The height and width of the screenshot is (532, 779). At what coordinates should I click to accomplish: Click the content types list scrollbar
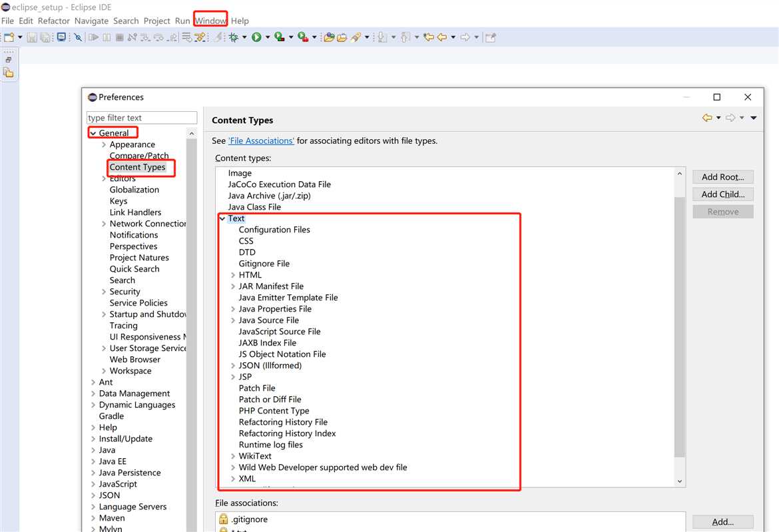[x=680, y=327]
